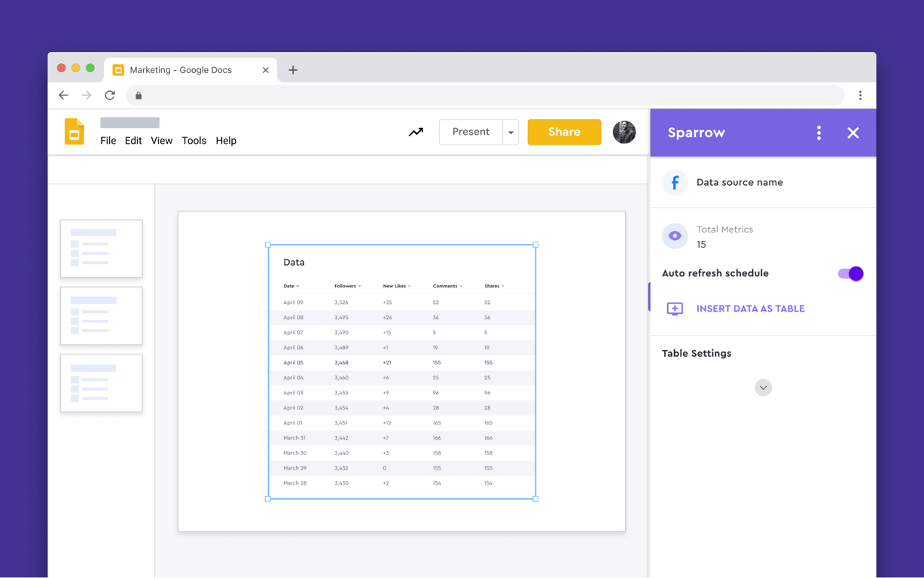Open Sparrow's three-dot options menu
Viewport: 924px width, 578px height.
tap(819, 132)
